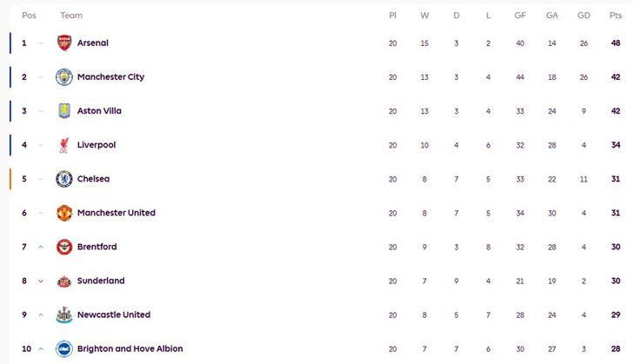Click the Liverpool club crest

(64, 145)
